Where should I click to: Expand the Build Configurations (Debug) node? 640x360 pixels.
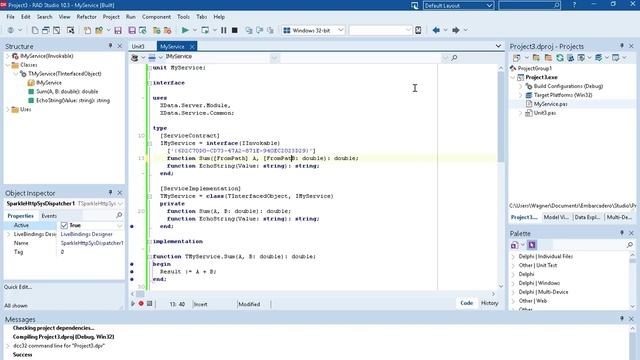(x=520, y=86)
